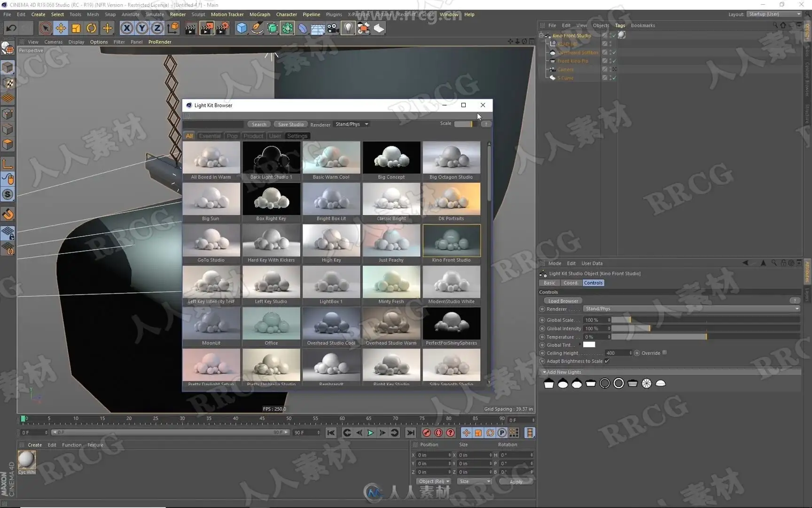Click the Undo arrow icon
812x508 pixels.
[11, 28]
